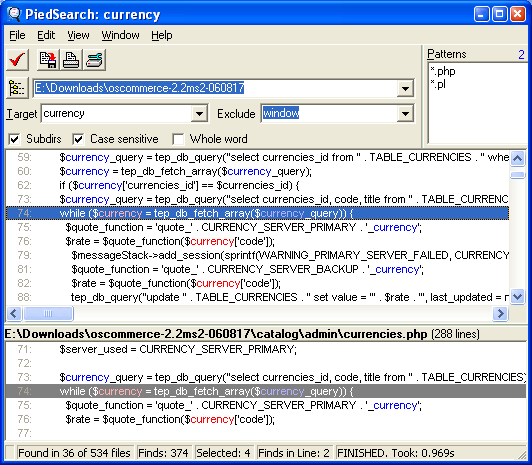Click the results scroll up arrow

pyautogui.click(x=517, y=158)
